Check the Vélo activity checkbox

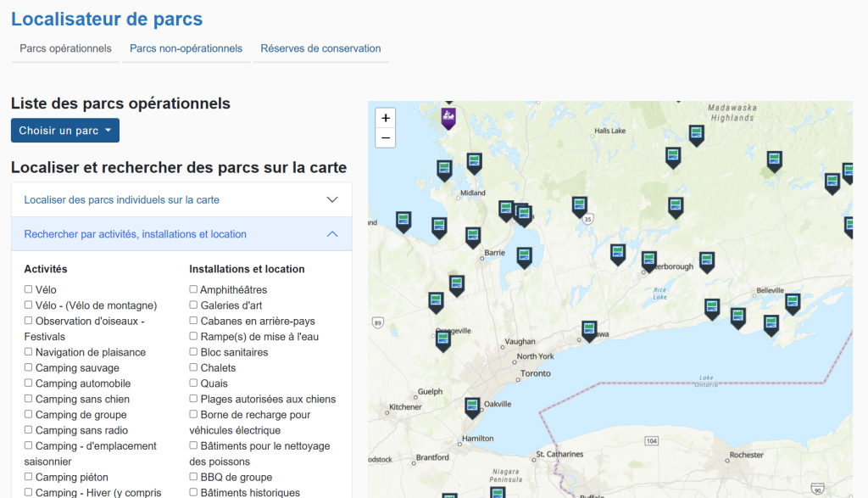tap(28, 289)
